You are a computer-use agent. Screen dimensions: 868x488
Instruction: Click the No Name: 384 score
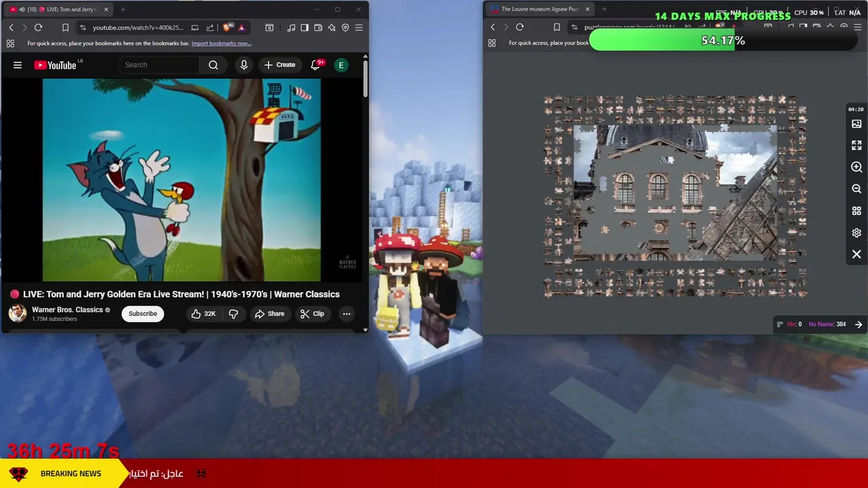827,324
